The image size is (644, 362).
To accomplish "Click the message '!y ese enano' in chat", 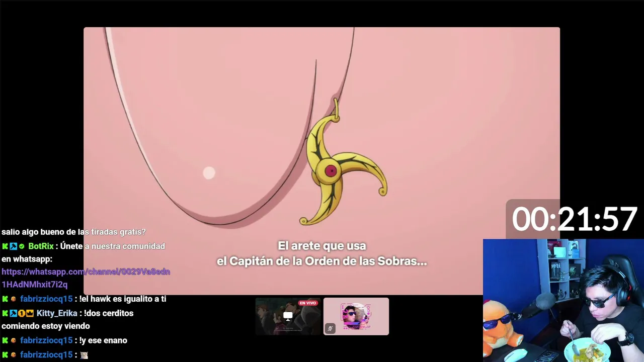I will click(103, 340).
